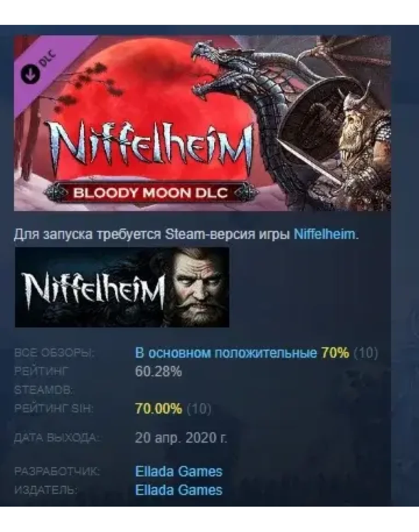Click the Niffelheim base game thumbnail
This screenshot has height=532, width=419.
pyautogui.click(x=122, y=287)
